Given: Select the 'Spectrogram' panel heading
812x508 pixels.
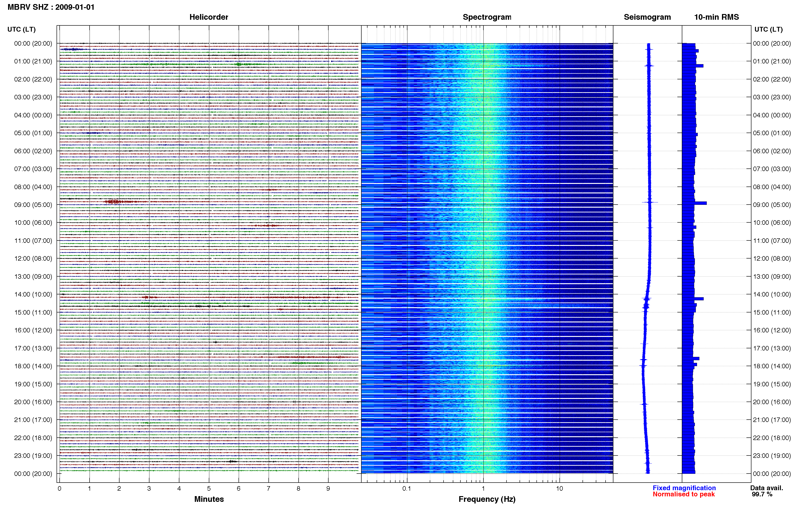Looking at the screenshot, I should point(487,17).
